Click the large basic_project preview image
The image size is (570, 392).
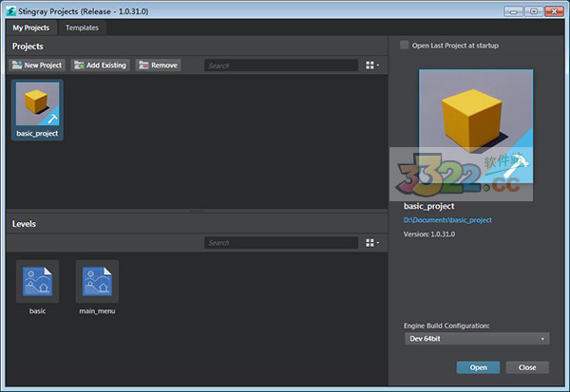(x=476, y=126)
